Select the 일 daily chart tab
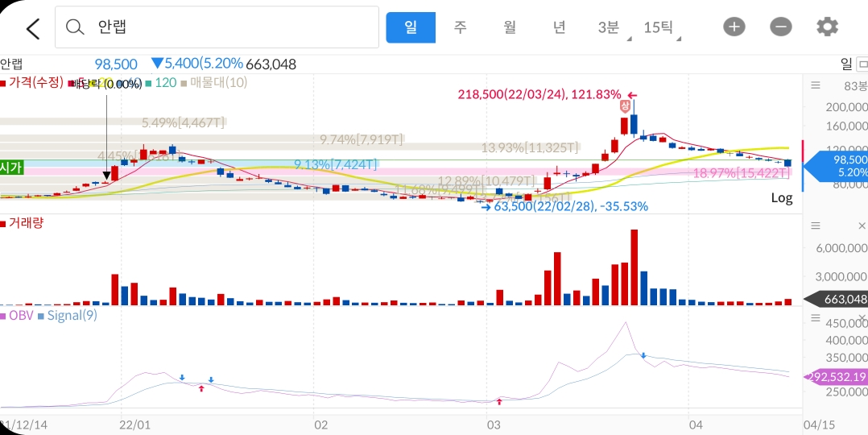The width and height of the screenshot is (868, 435). [x=411, y=27]
